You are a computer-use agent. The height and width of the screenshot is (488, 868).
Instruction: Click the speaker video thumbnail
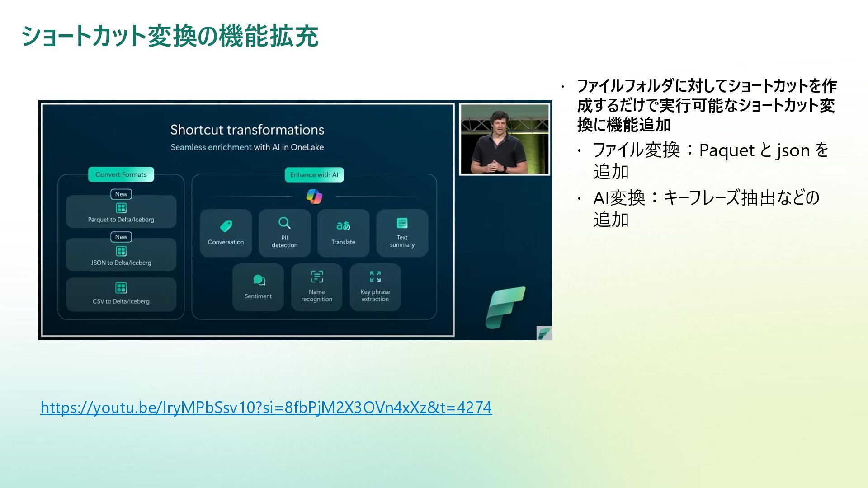point(505,139)
